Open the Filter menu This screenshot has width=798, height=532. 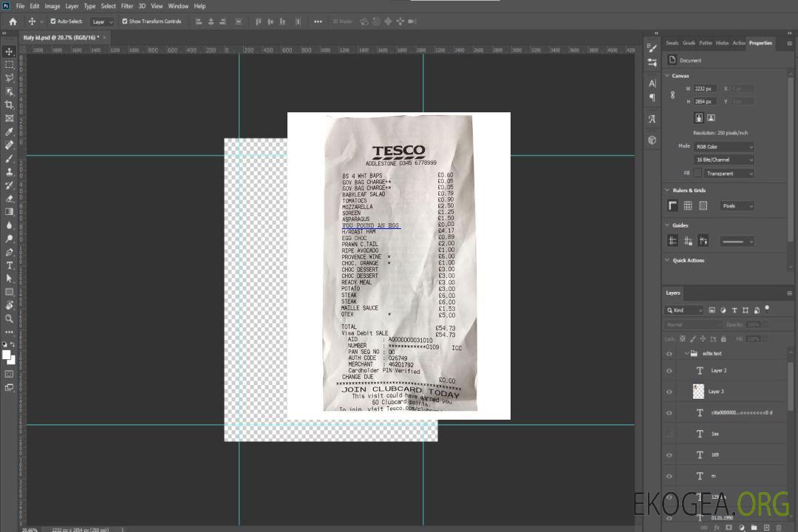(127, 6)
